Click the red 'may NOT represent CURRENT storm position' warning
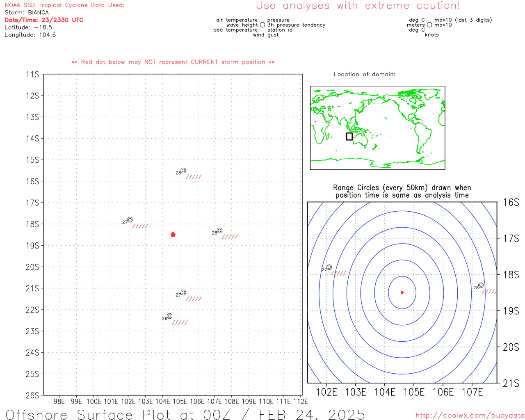 pos(173,62)
